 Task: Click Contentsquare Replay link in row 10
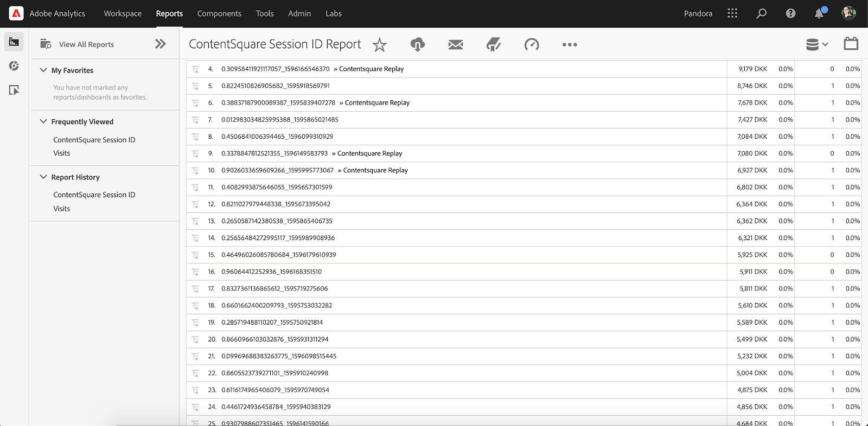coord(375,170)
